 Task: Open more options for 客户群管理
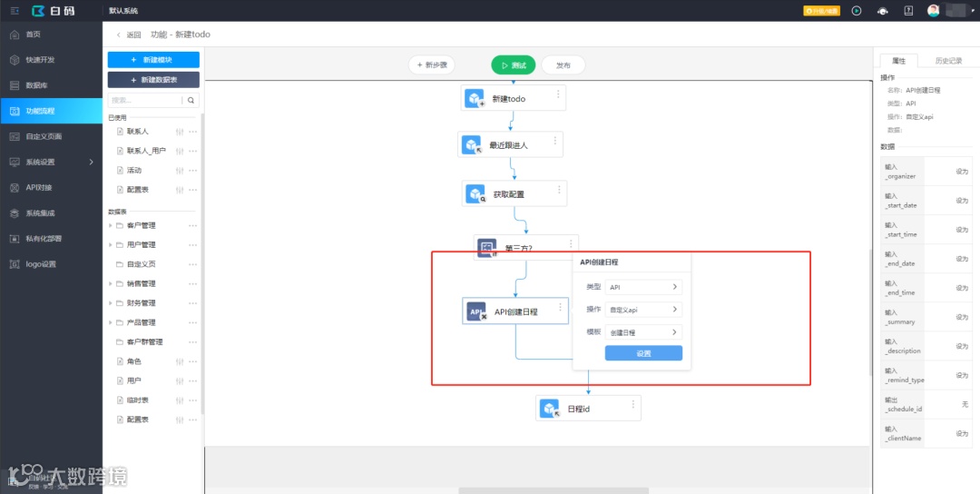point(193,342)
